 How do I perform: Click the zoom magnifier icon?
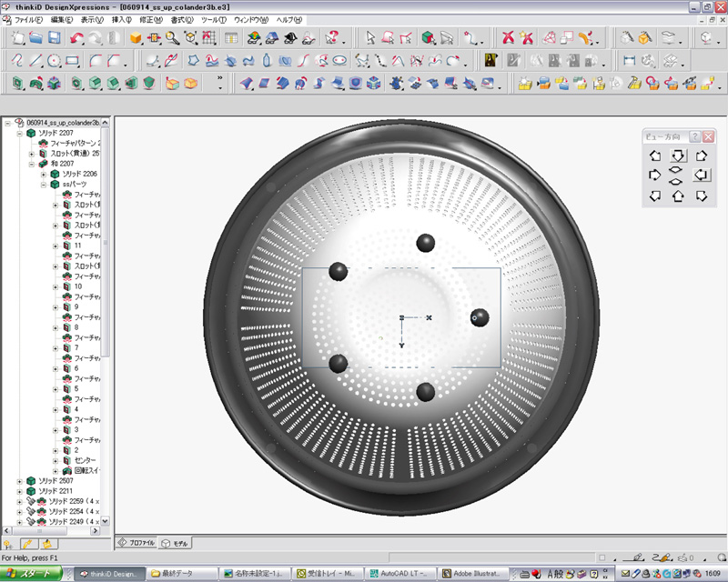click(172, 37)
